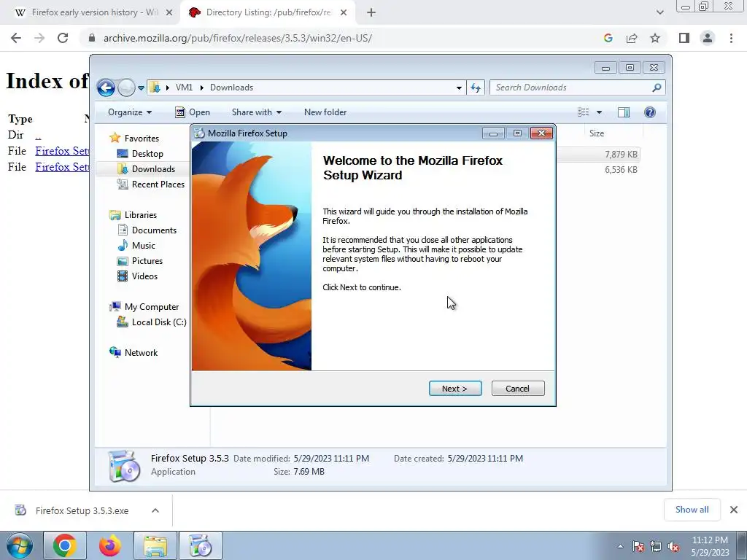Open the Music library
747x560 pixels.
(x=136, y=246)
